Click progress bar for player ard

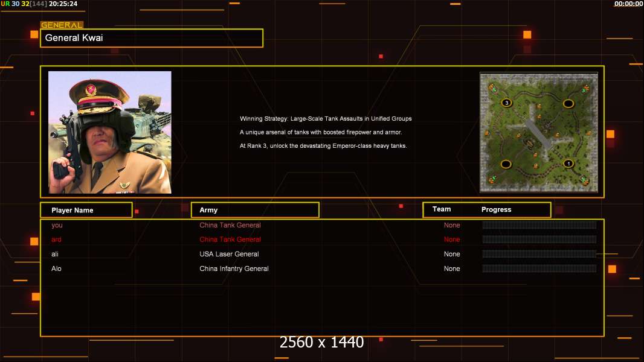point(539,240)
